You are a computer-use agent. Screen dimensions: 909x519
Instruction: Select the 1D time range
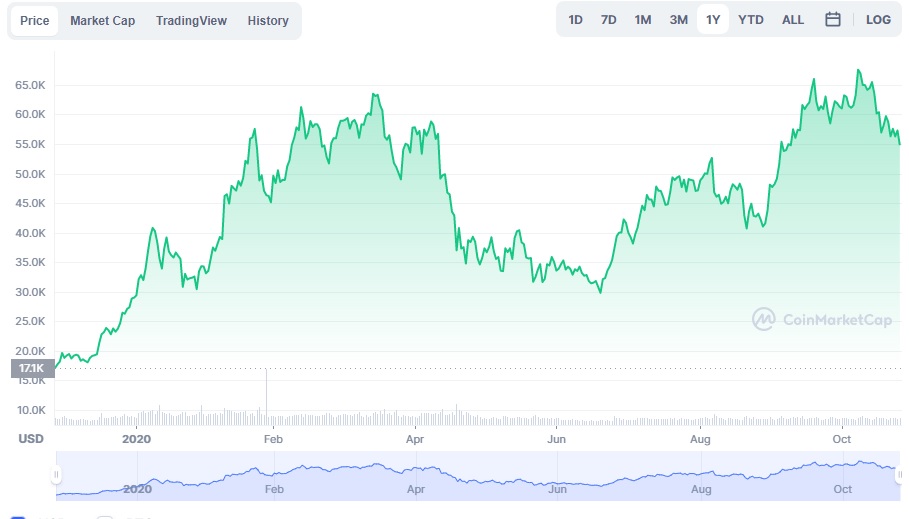575,20
